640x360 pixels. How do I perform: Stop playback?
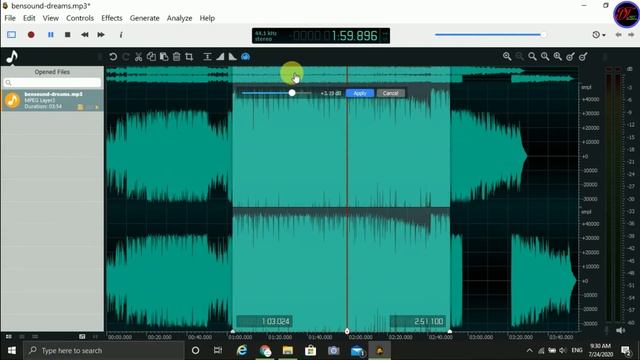click(x=68, y=35)
